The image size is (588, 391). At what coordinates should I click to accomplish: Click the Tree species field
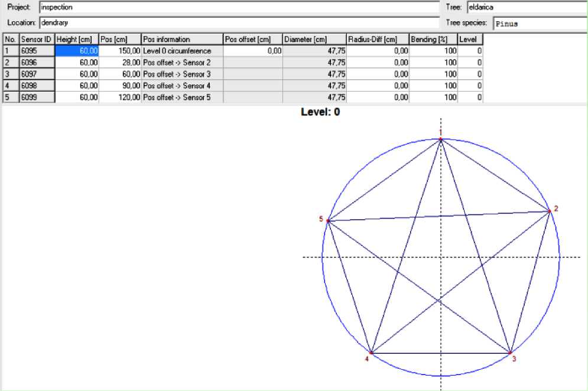pyautogui.click(x=539, y=24)
